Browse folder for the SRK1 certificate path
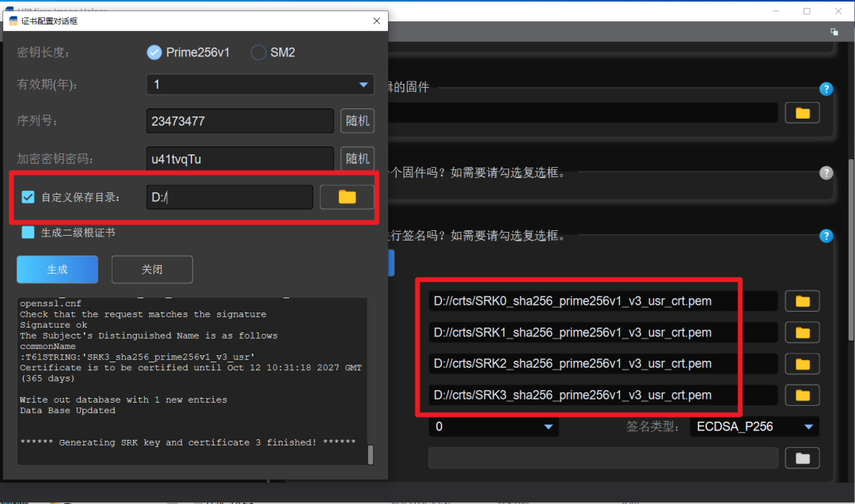Screen dimensions: 855x504 (x=802, y=332)
